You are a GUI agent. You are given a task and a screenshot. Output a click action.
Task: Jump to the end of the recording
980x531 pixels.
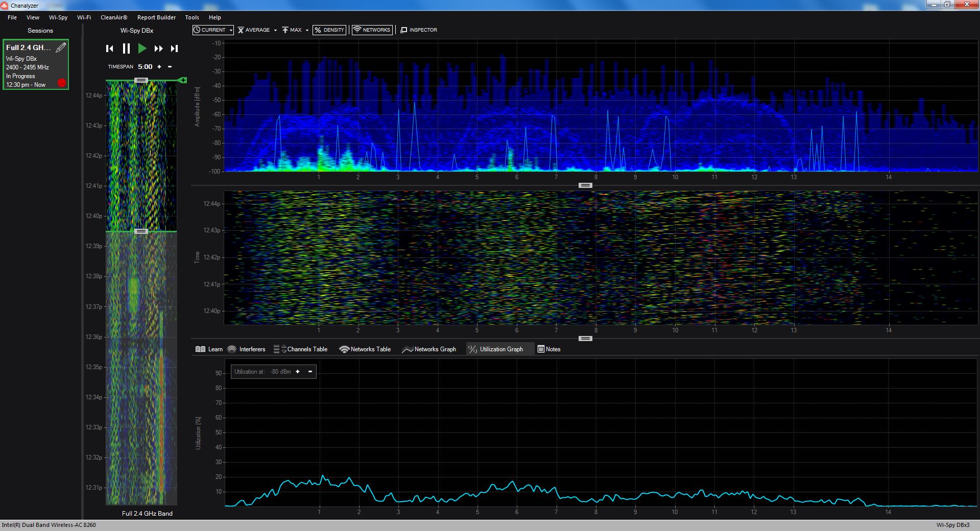click(174, 49)
